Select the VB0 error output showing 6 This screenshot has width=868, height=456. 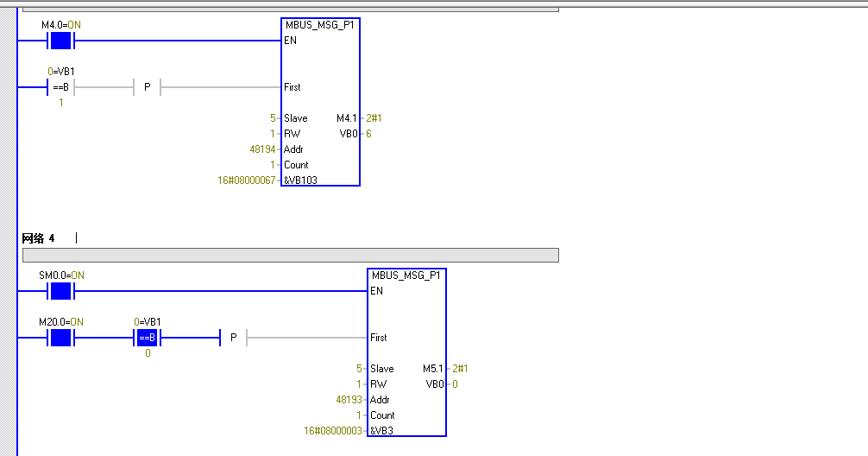(x=348, y=134)
